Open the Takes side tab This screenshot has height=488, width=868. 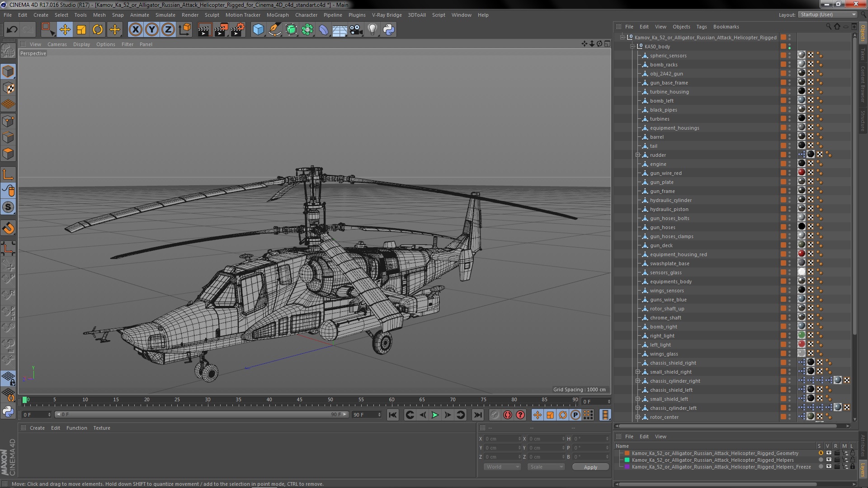(x=863, y=54)
